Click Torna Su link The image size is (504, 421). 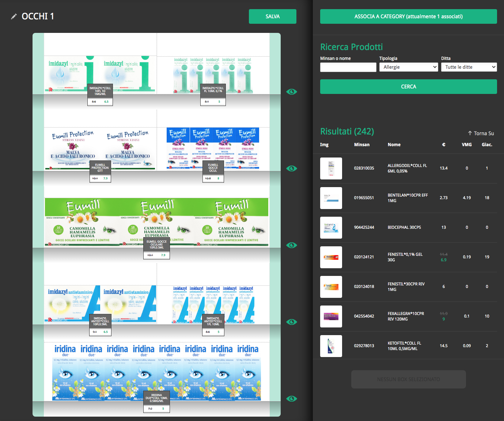point(481,133)
